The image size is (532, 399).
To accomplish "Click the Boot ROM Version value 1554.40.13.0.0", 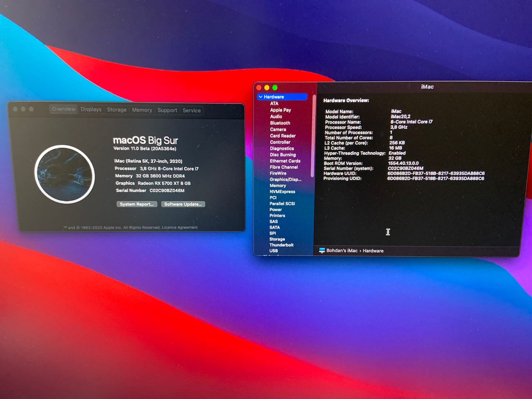I will point(404,163).
